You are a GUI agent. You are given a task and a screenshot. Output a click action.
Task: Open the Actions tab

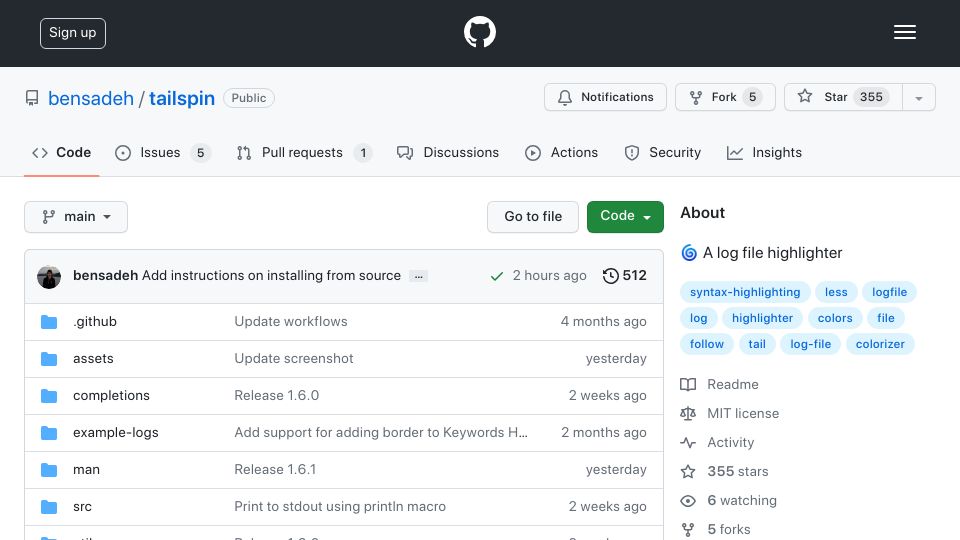[561, 152]
